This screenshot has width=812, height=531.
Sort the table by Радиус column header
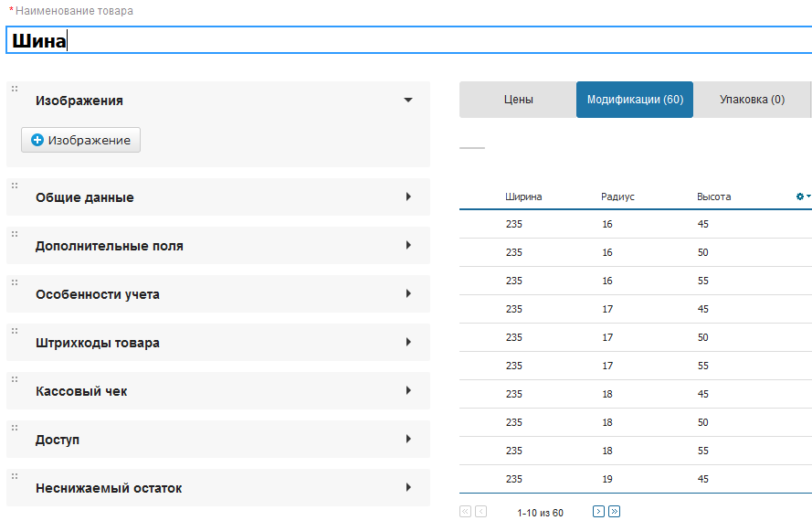tap(617, 196)
